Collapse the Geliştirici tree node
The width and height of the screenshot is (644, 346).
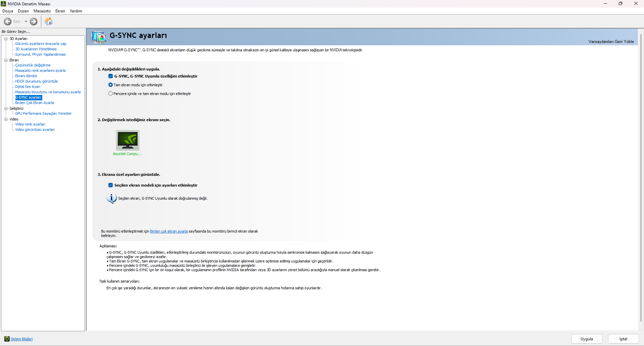coord(6,108)
